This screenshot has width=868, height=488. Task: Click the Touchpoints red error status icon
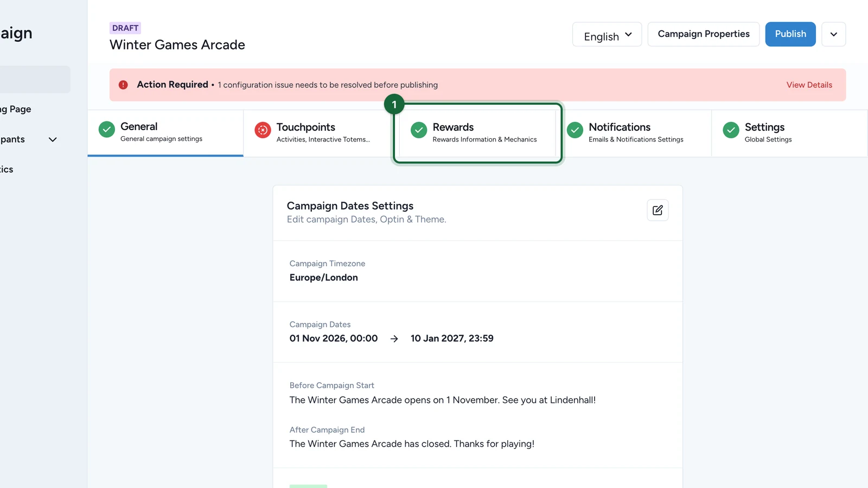coord(263,130)
